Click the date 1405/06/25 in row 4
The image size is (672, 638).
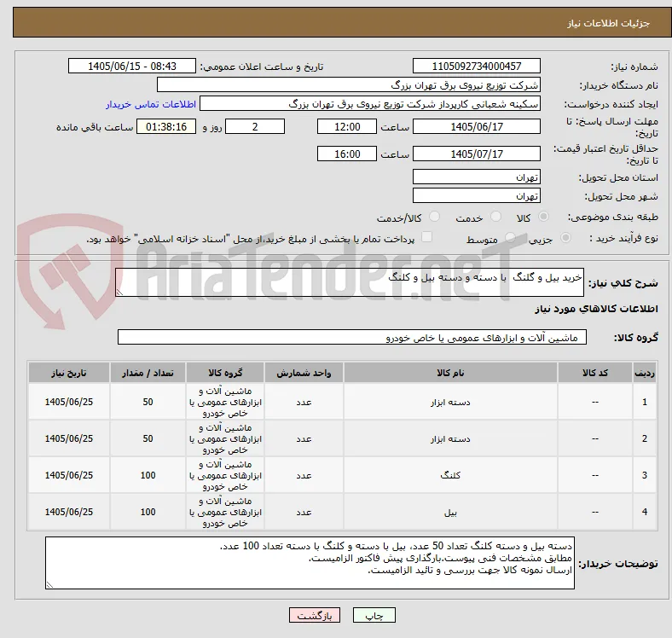(69, 512)
